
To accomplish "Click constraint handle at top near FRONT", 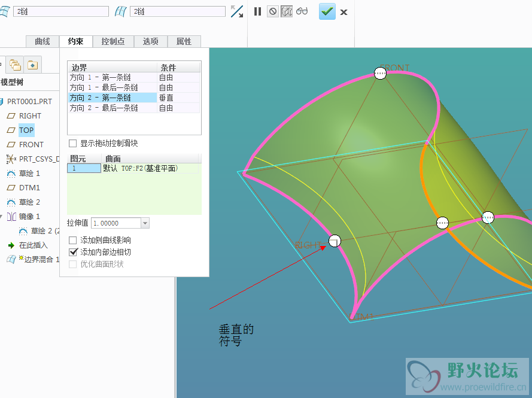I will [380, 73].
